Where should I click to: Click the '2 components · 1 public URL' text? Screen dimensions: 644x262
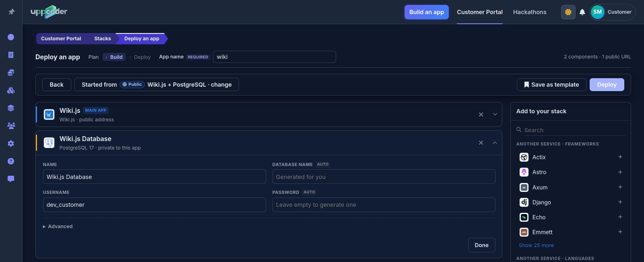[x=597, y=57]
